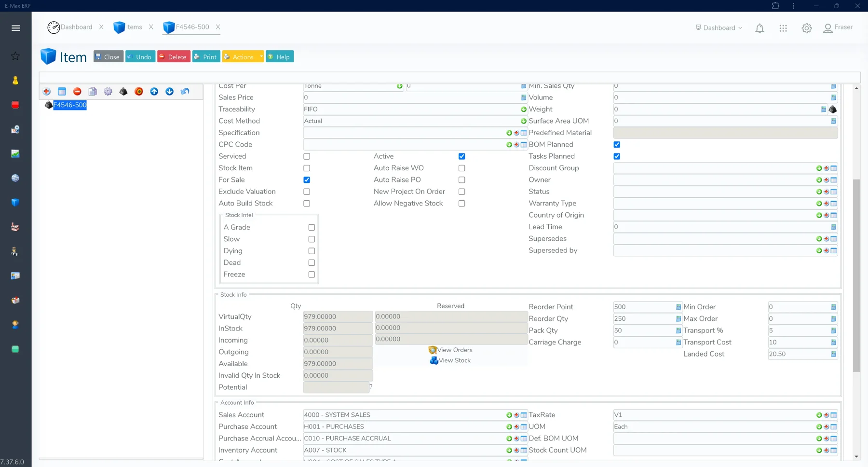The height and width of the screenshot is (467, 868).
Task: Expand the Dashboard dropdown in header
Action: [x=719, y=28]
